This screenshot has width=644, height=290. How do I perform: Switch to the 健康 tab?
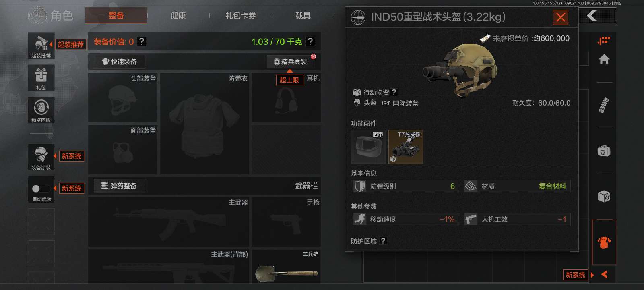pos(178,16)
